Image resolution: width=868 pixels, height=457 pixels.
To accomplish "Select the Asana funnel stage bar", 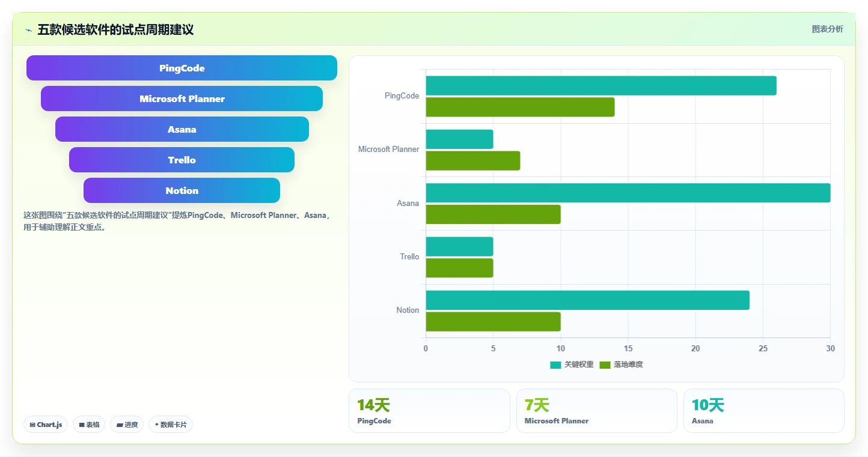I will [x=182, y=129].
